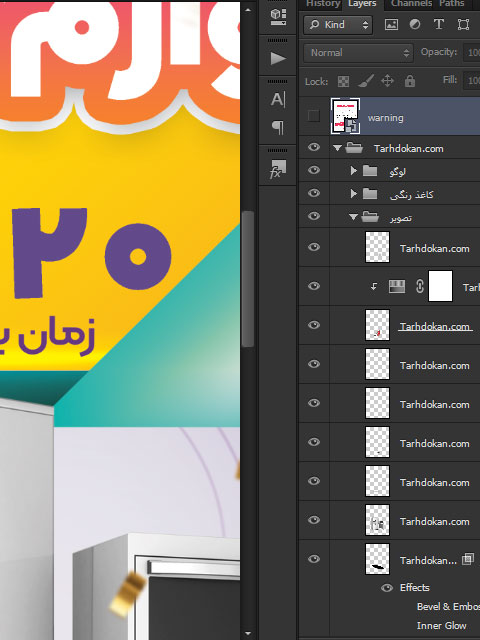Click the lock all padlock icon

(x=410, y=81)
